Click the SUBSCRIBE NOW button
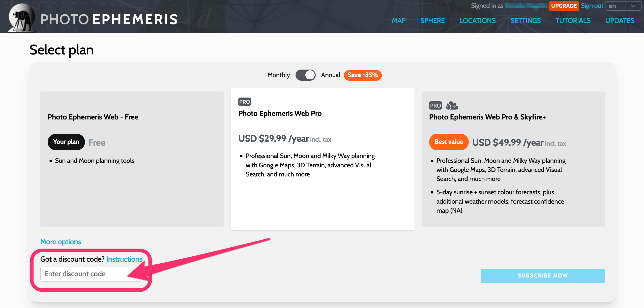Image resolution: width=644 pixels, height=308 pixels. click(x=543, y=276)
